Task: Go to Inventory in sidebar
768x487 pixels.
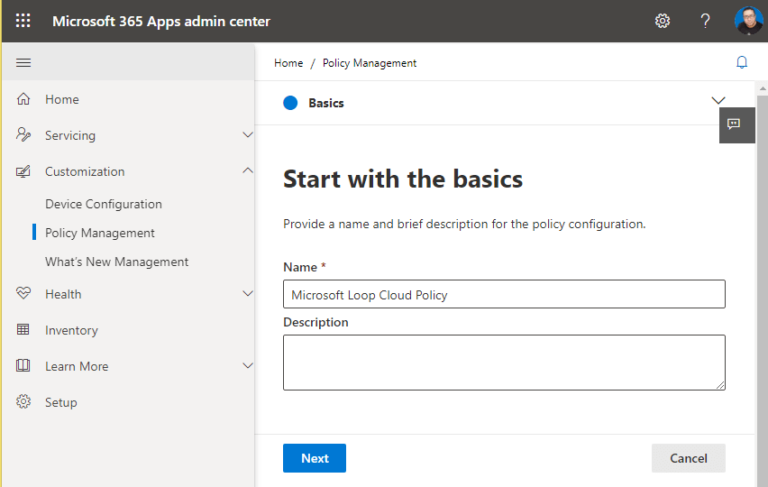Action: click(x=71, y=330)
